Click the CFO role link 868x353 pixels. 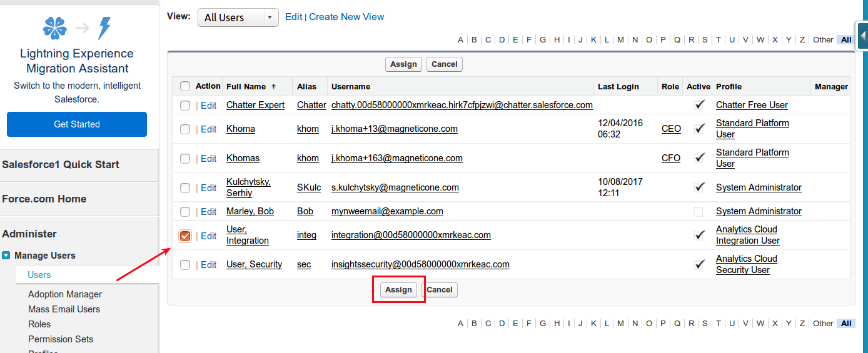click(671, 158)
